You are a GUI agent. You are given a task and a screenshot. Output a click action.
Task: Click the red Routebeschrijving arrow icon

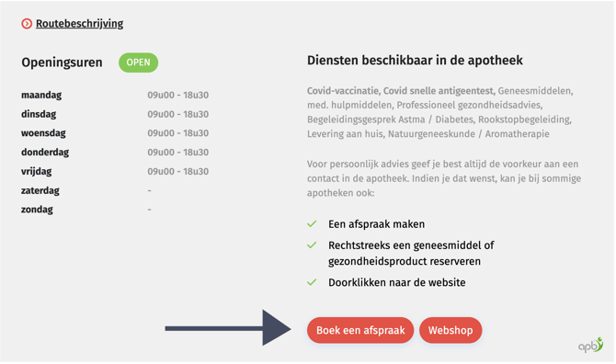(27, 24)
